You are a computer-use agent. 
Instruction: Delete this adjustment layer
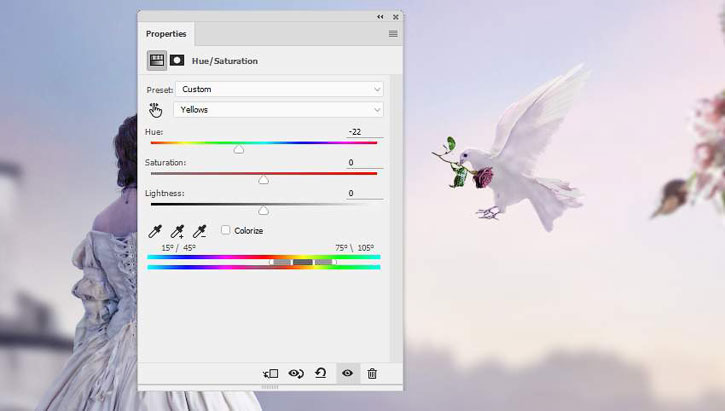372,373
